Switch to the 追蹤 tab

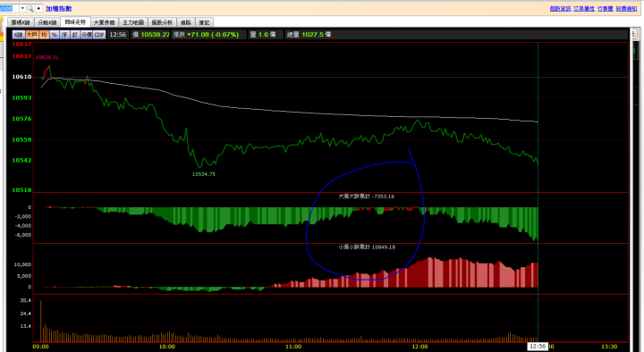pos(186,22)
